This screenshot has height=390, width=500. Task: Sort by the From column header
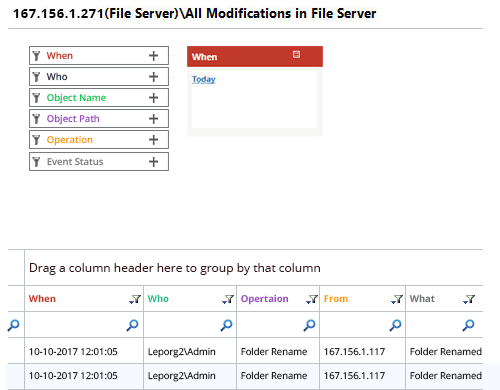pos(336,299)
